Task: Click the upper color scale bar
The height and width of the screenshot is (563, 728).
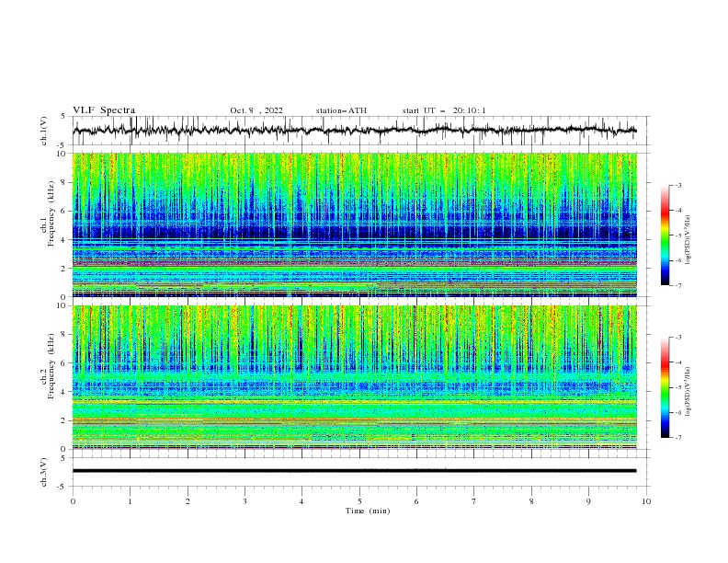Action: point(665,235)
